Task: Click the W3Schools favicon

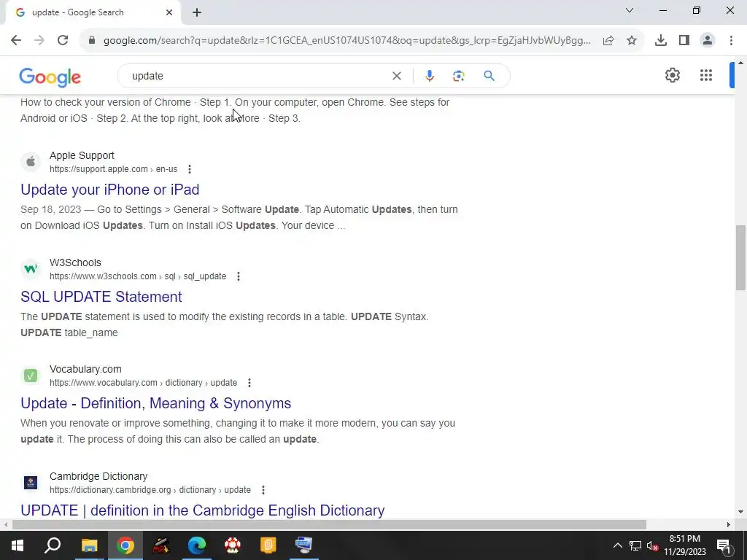Action: (31, 269)
